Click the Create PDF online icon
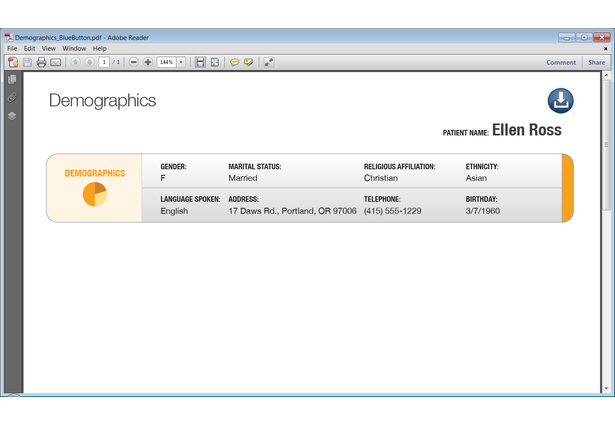615x424 pixels. (x=13, y=62)
